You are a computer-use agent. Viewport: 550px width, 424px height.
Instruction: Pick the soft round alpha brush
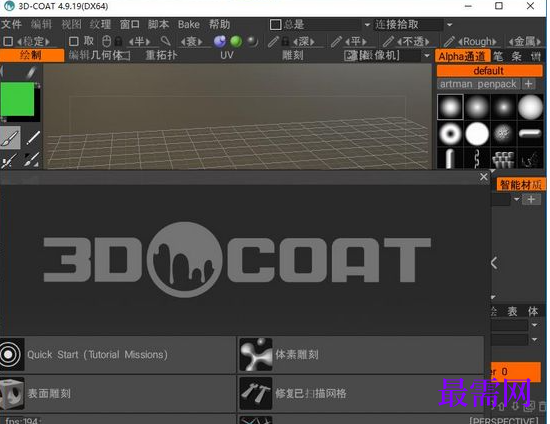[x=450, y=107]
